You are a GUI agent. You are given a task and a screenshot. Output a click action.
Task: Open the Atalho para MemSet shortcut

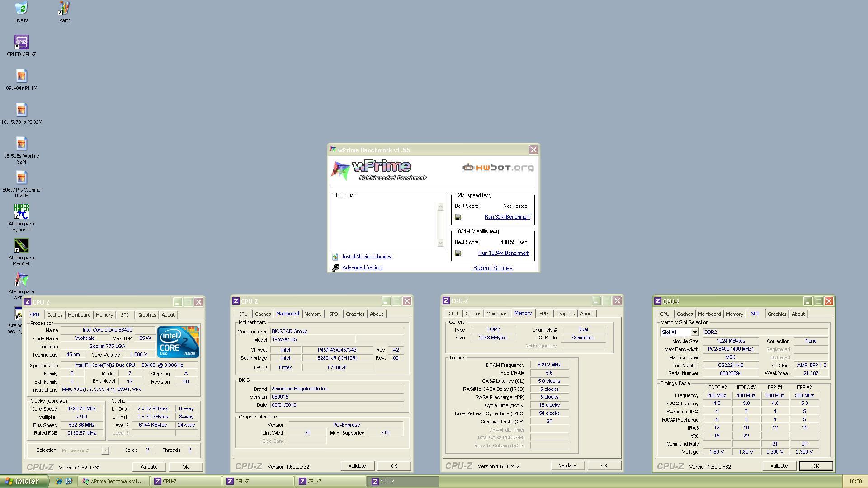click(21, 245)
